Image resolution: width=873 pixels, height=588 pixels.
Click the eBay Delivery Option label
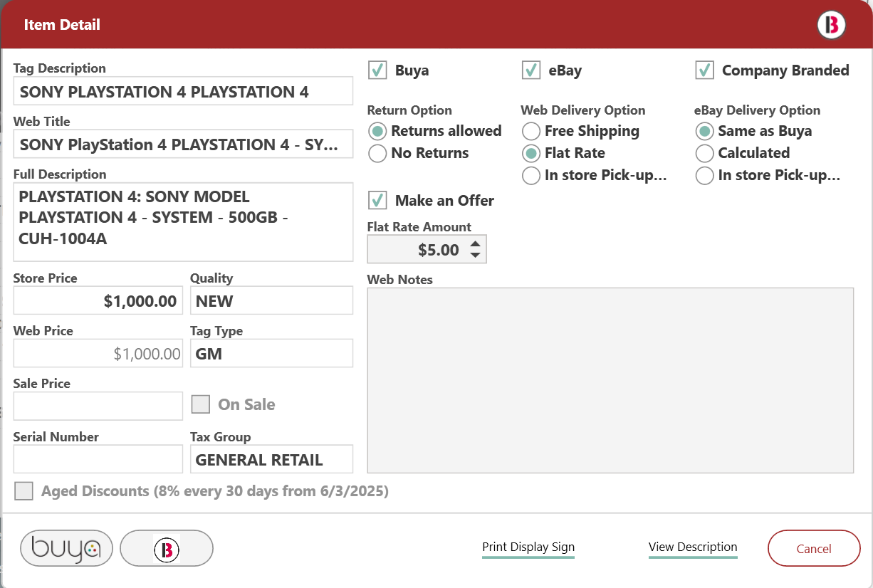[758, 110]
